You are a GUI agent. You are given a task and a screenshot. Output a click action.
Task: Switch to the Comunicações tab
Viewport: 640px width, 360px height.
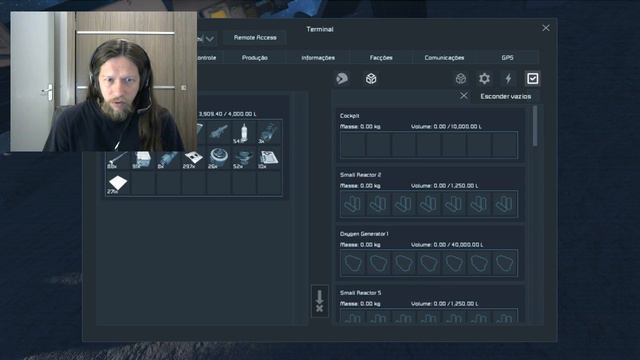444,58
